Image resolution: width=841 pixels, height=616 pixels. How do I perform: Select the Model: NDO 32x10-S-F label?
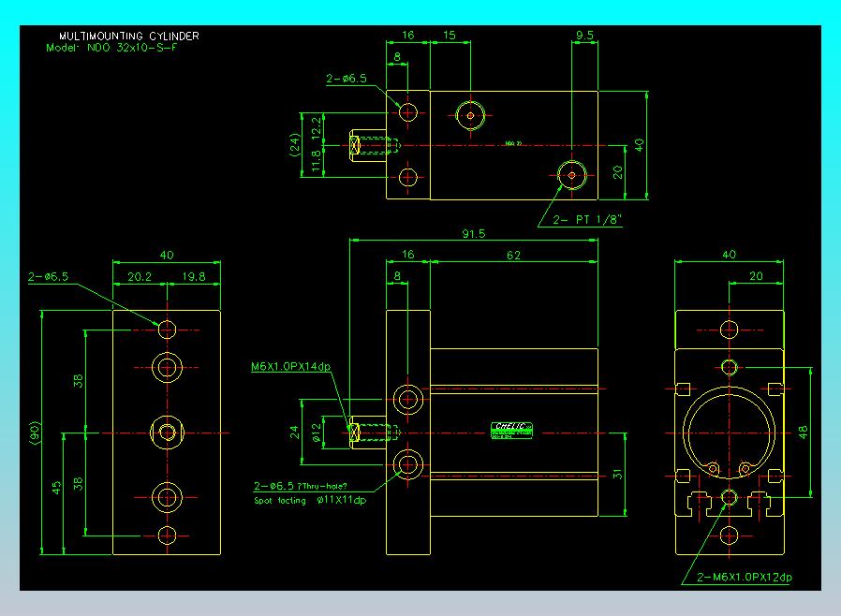click(111, 48)
